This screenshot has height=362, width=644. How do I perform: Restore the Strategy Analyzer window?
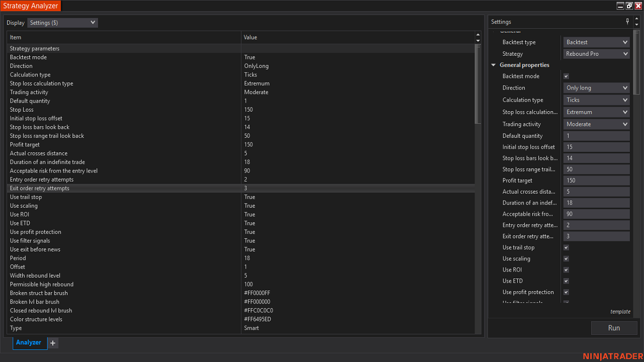(629, 6)
